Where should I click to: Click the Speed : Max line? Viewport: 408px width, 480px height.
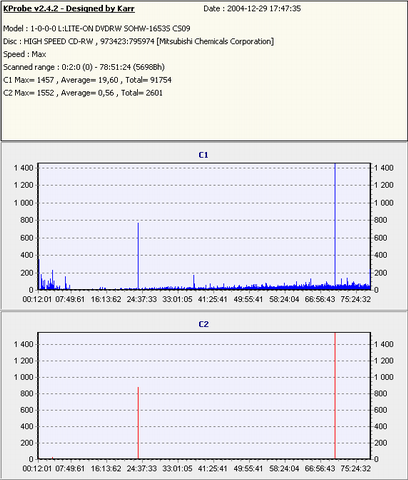pos(25,54)
